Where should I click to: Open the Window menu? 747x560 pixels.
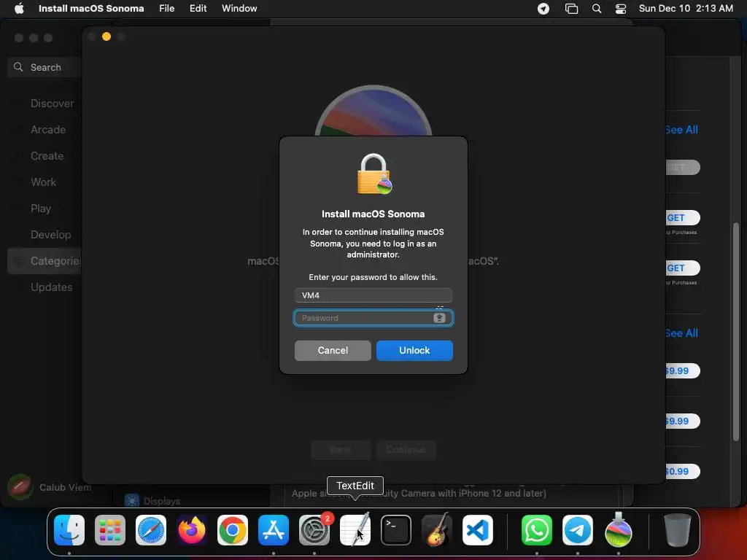tap(239, 9)
